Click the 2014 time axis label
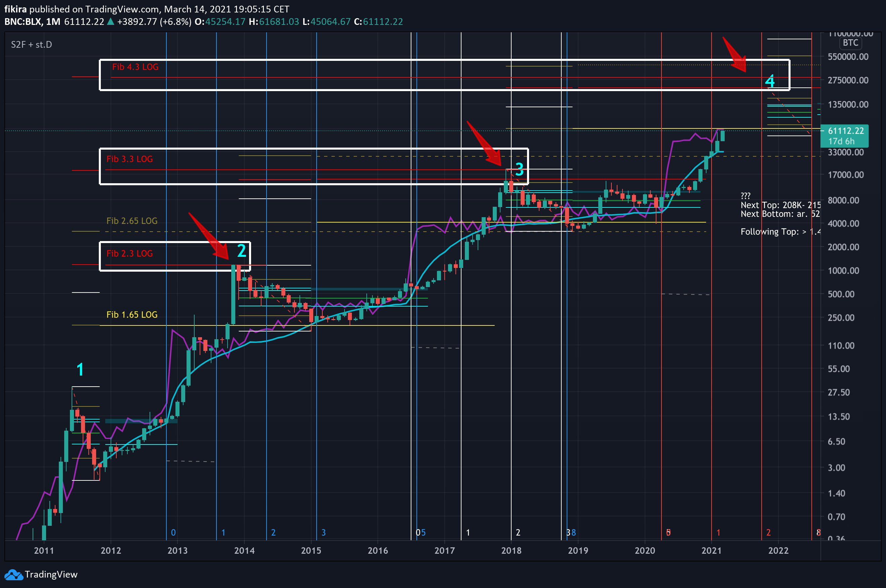 [x=244, y=550]
